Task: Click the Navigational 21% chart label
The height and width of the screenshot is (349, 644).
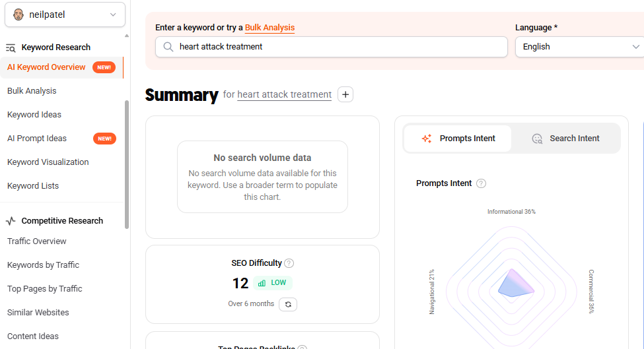Action: tap(432, 292)
